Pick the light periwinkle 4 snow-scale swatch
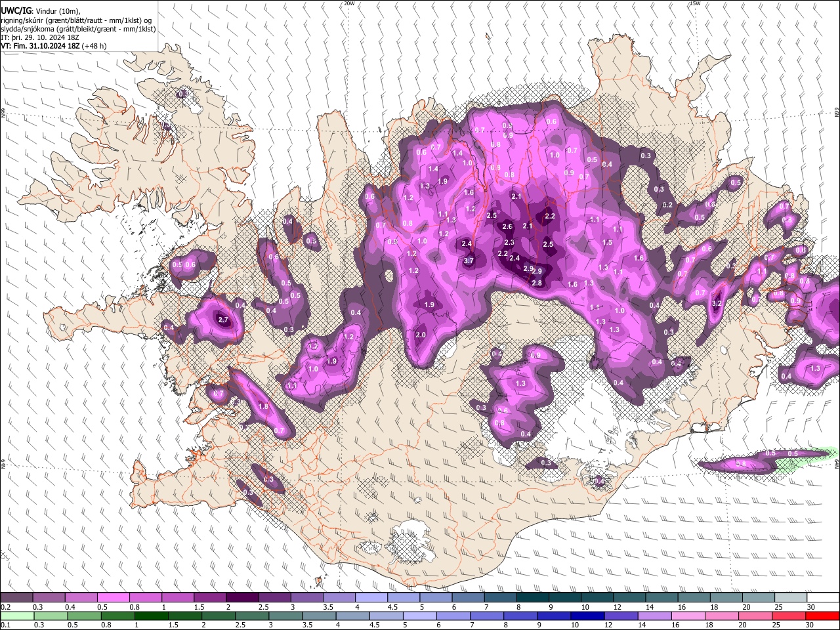The image size is (840, 630). coord(371,598)
